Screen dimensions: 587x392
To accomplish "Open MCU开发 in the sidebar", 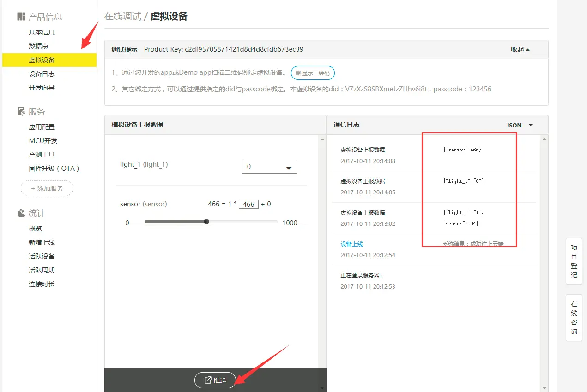I will click(x=43, y=141).
